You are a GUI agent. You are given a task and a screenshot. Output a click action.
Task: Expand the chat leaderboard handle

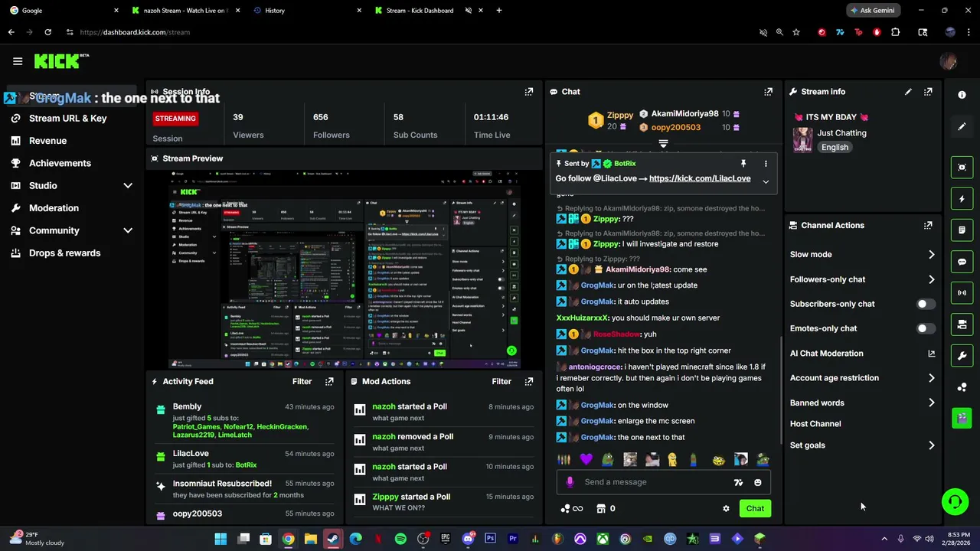coord(663,143)
